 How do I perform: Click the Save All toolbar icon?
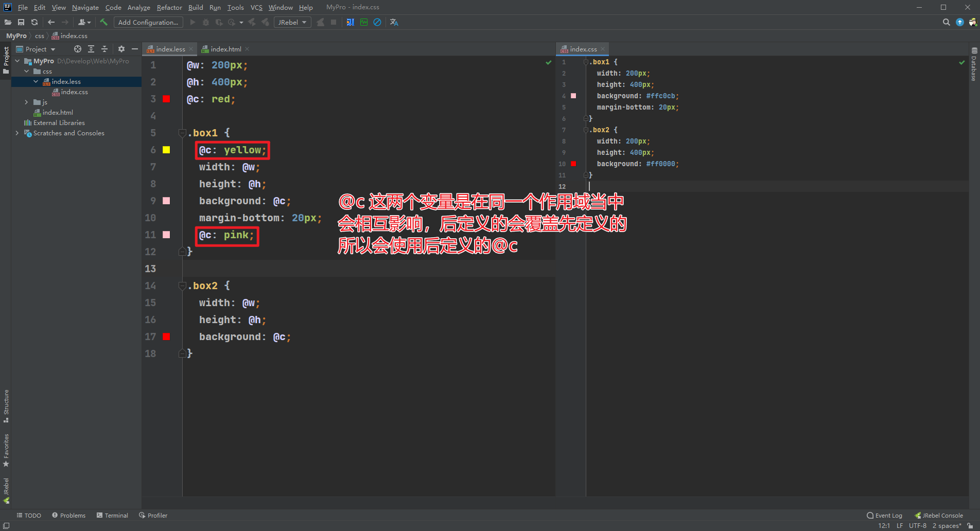point(21,22)
